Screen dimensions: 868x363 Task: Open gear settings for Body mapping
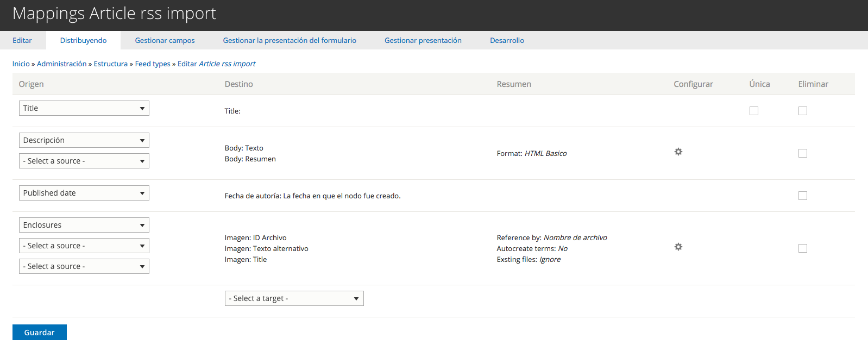tap(678, 152)
